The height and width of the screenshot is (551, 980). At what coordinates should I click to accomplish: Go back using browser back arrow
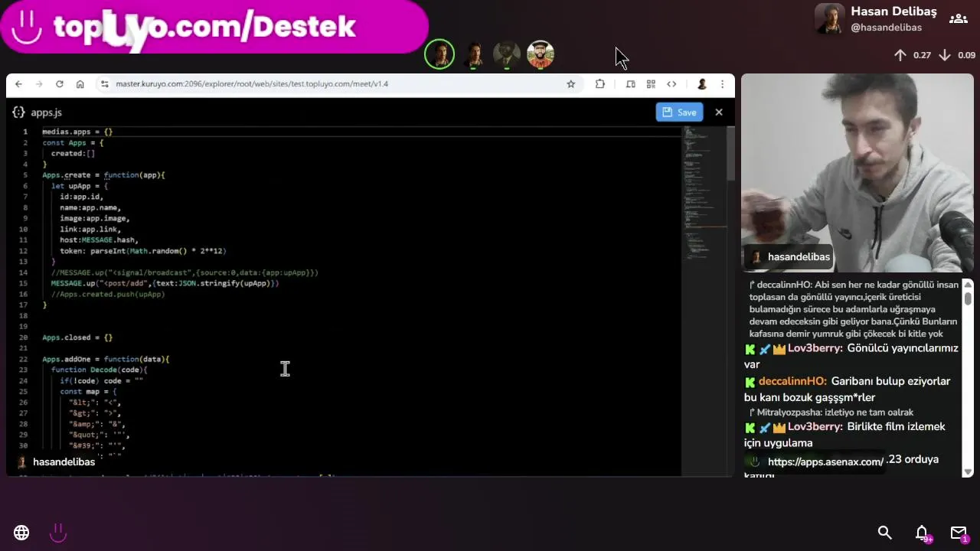click(18, 84)
